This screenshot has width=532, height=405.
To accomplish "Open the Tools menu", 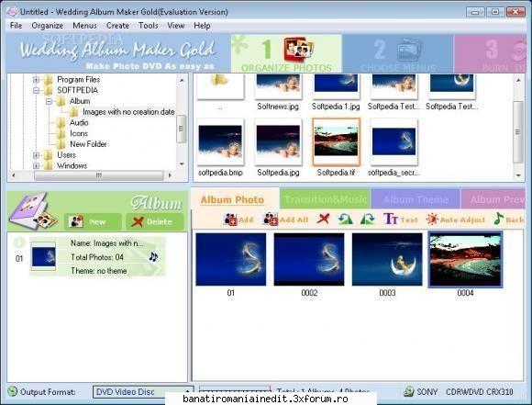I will pos(149,26).
